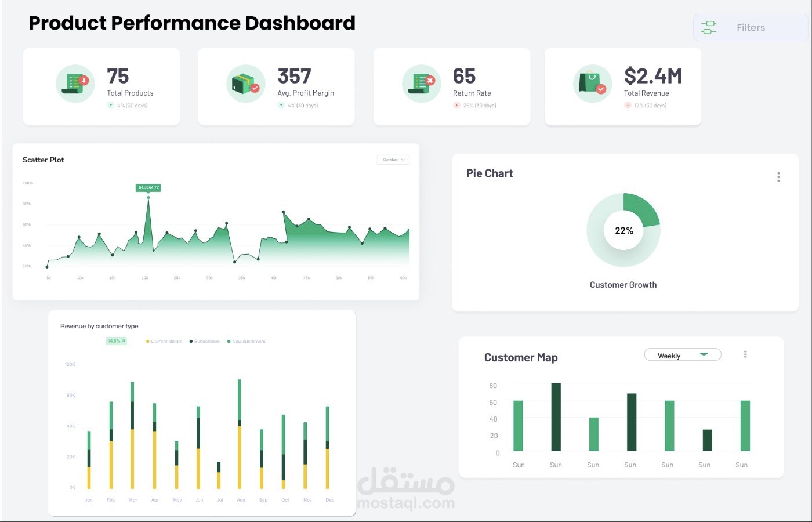Image resolution: width=812 pixels, height=522 pixels.
Task: Click the dark green pie slice
Action: coord(641,210)
